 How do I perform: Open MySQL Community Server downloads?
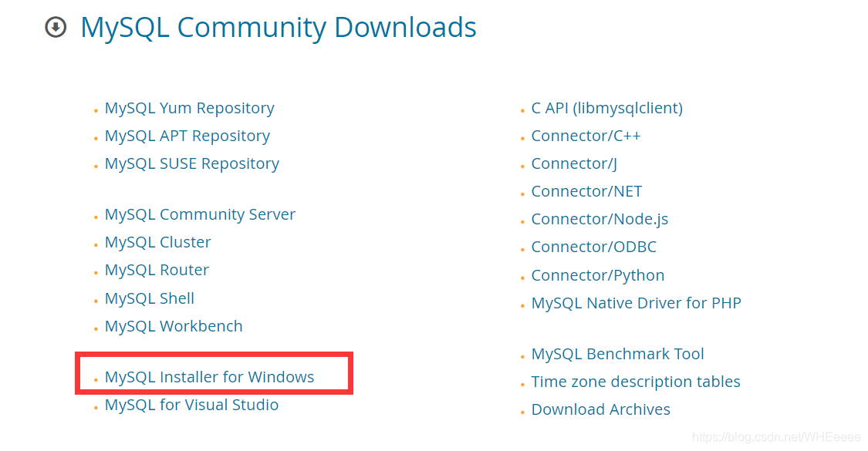point(200,215)
